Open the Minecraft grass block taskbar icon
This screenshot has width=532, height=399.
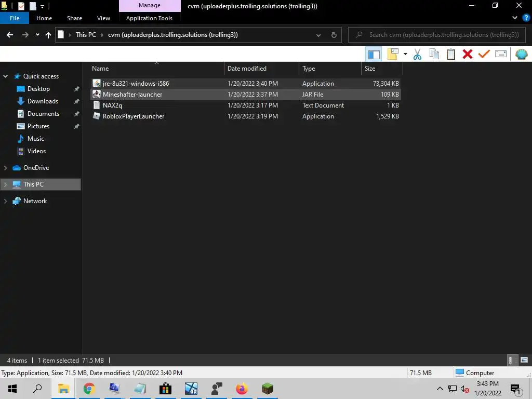[x=268, y=389]
